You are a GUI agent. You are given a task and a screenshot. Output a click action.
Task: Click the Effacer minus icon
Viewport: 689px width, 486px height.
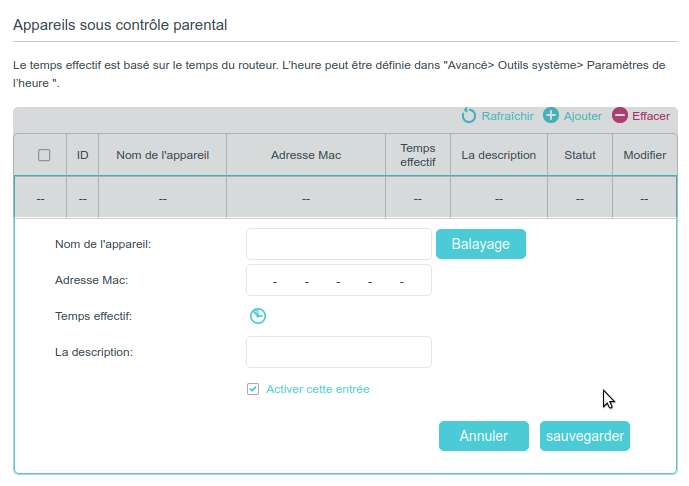tap(620, 116)
